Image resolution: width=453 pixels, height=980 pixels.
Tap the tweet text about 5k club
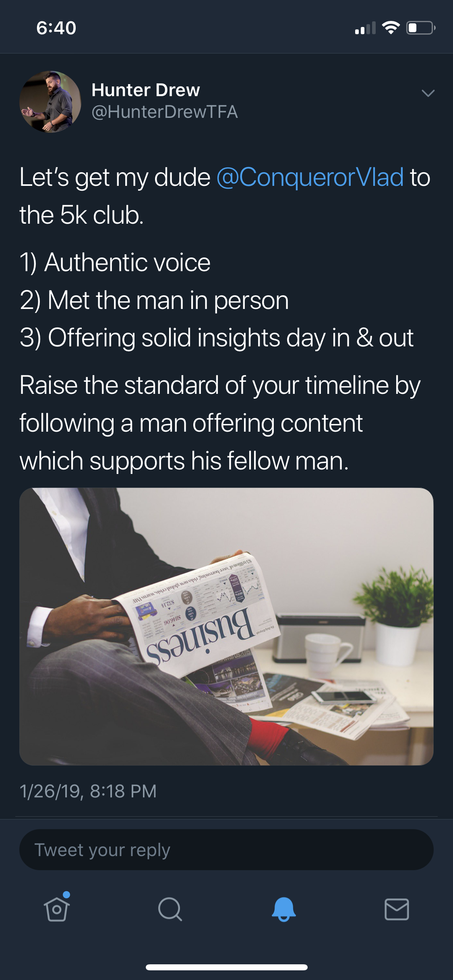[x=225, y=196]
